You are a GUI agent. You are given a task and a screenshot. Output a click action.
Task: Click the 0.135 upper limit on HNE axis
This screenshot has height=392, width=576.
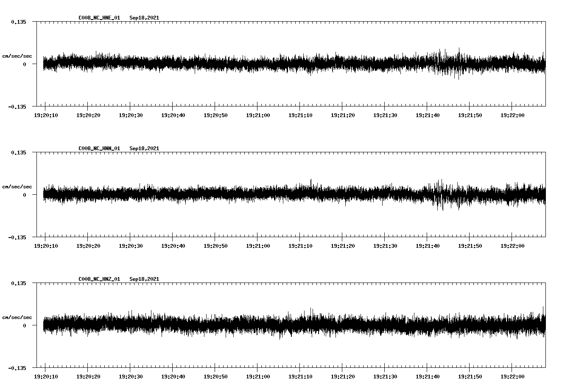pos(18,22)
